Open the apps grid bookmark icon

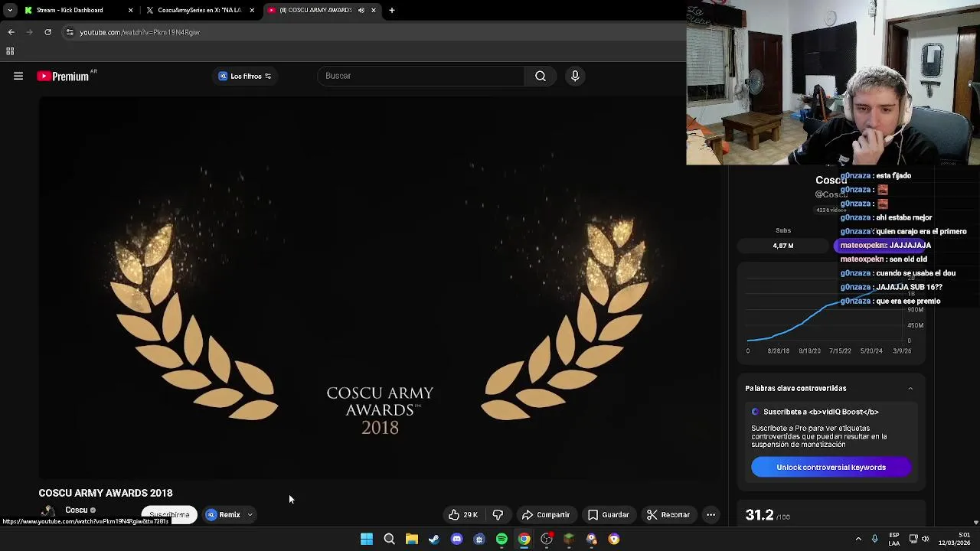tap(10, 51)
